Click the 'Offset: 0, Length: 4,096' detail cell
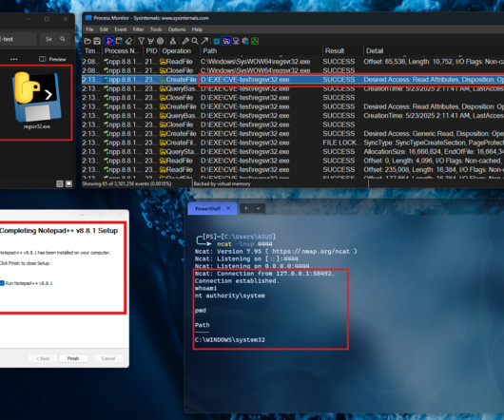The image size is (504, 420). coord(434,161)
